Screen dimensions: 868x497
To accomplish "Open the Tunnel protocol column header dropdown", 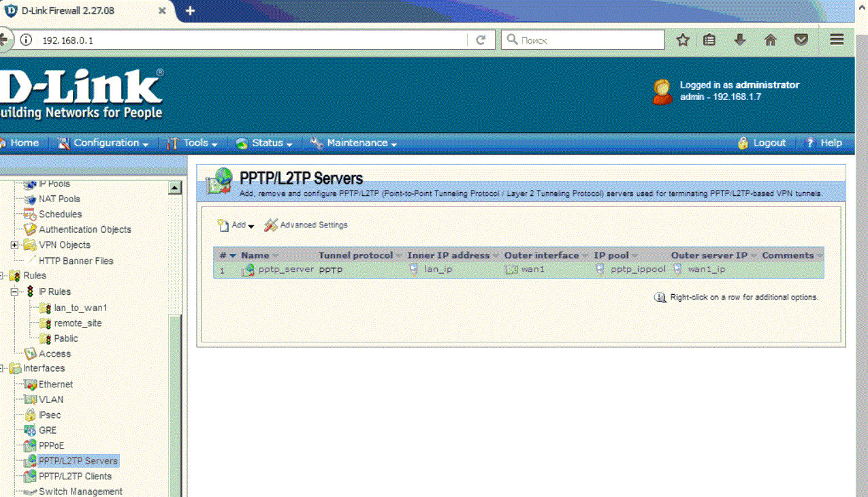I will click(x=399, y=256).
